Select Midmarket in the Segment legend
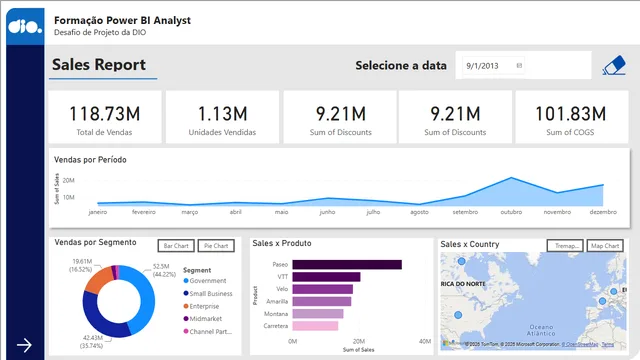The image size is (640, 360). coord(202,319)
